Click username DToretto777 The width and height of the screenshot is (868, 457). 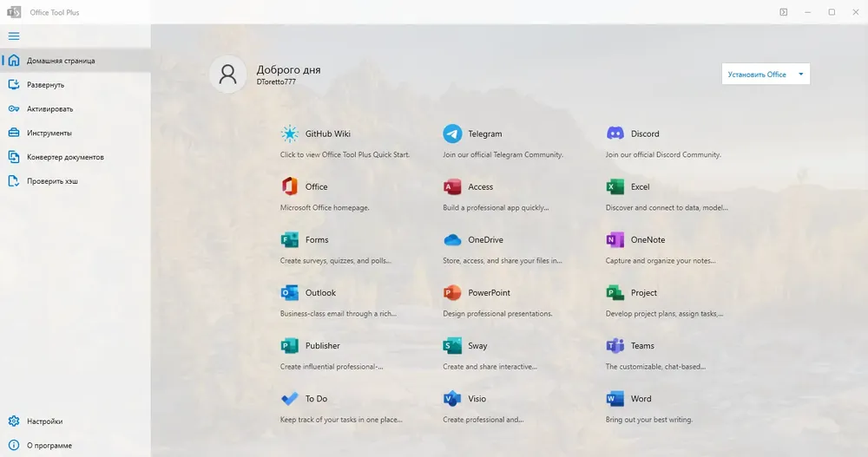pos(276,82)
